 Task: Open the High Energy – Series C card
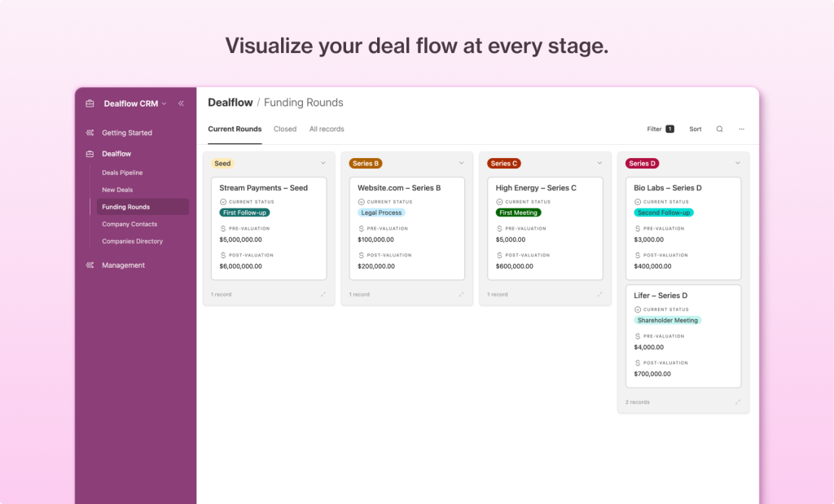coord(545,229)
